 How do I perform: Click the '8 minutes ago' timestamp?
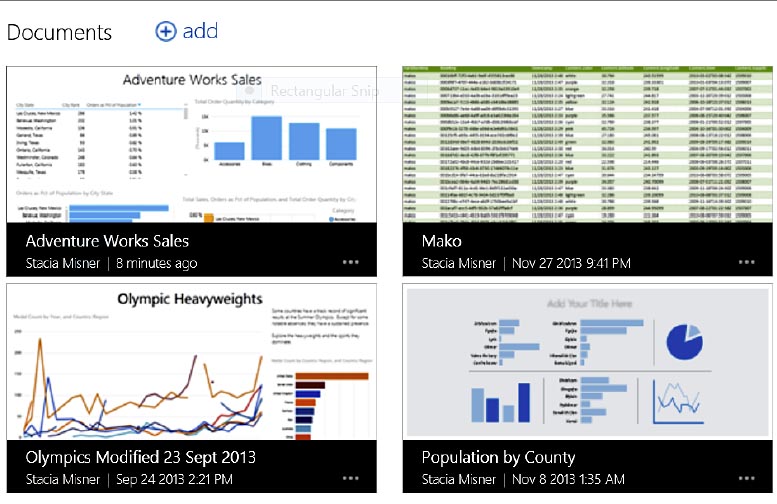pos(157,264)
